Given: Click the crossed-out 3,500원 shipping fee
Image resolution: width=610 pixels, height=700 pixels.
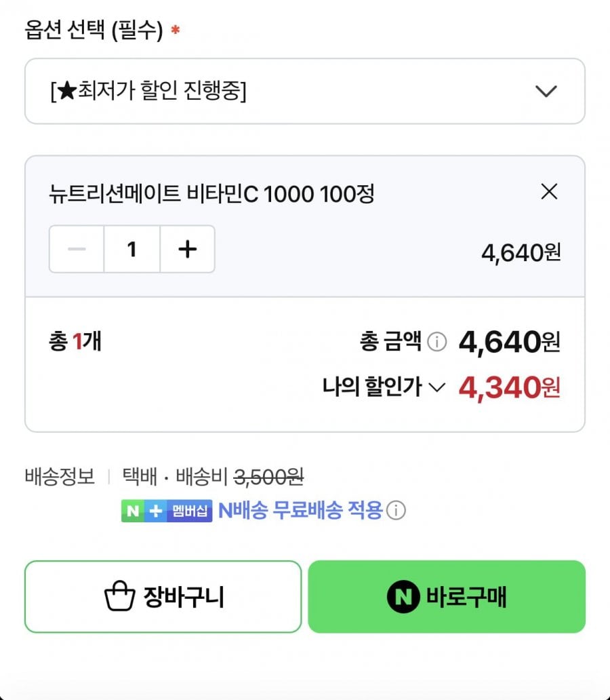Looking at the screenshot, I should (x=268, y=477).
